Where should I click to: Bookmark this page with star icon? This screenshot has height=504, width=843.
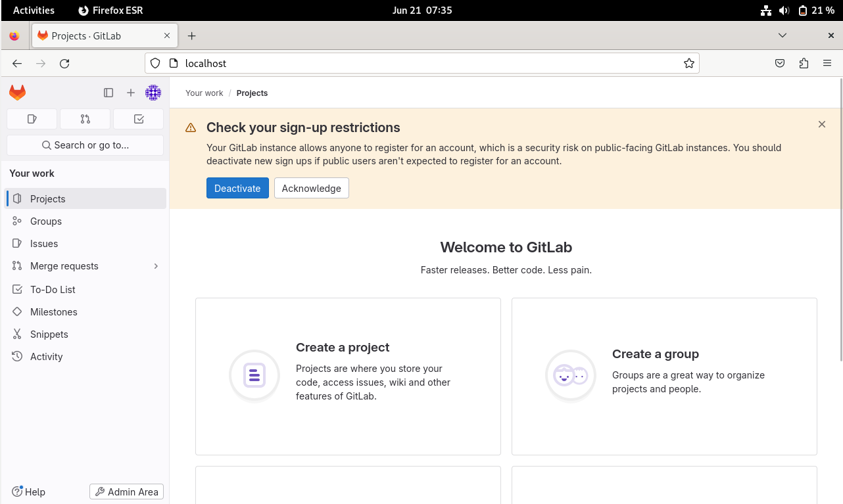pos(688,63)
